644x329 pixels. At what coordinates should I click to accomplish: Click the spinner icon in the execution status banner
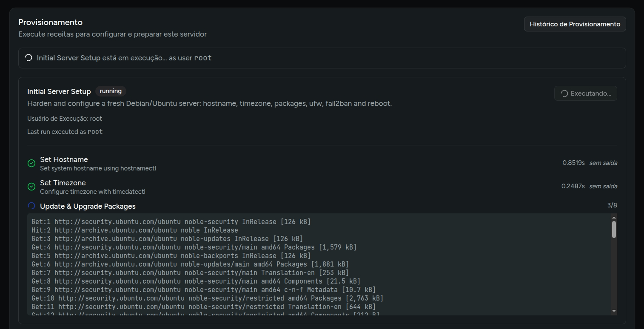tap(28, 58)
